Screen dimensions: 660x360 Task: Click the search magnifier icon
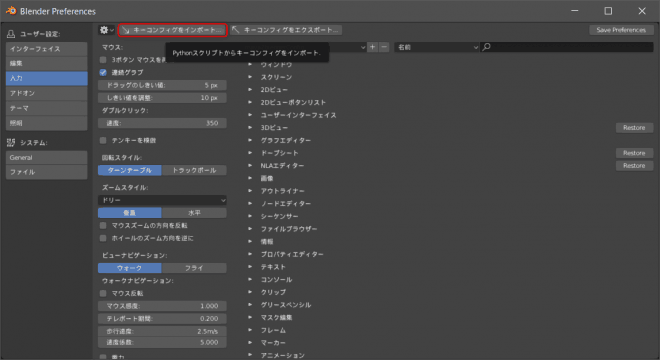tap(487, 47)
